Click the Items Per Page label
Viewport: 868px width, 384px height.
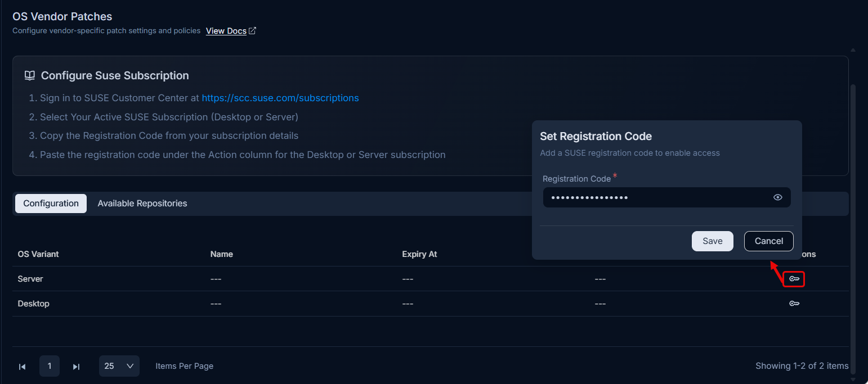(x=185, y=366)
